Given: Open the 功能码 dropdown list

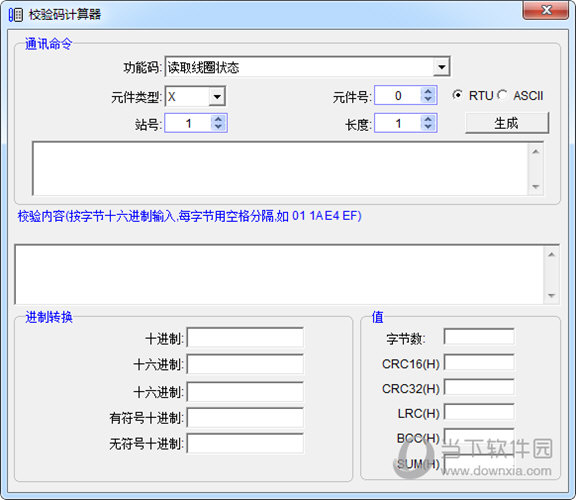Looking at the screenshot, I should [442, 67].
